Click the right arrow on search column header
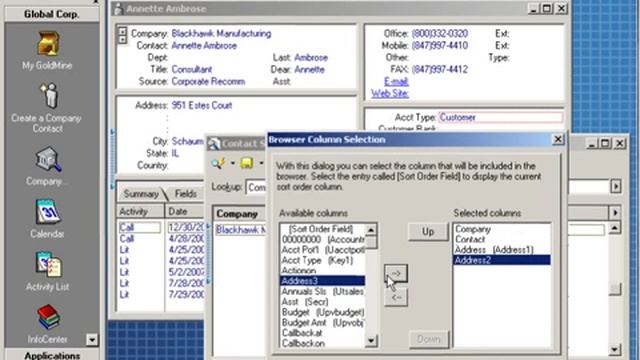The height and width of the screenshot is (360, 640). coord(615,213)
